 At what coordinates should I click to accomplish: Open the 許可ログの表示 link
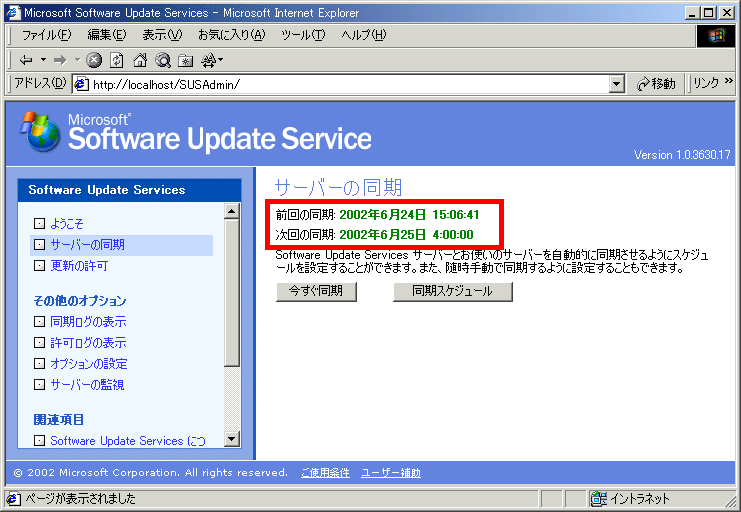pyautogui.click(x=88, y=342)
